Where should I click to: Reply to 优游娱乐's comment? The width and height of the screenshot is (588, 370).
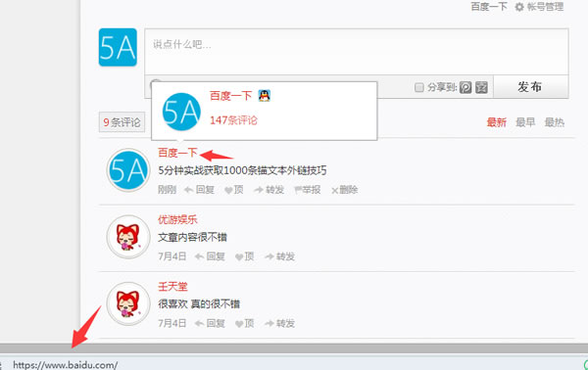[210, 256]
